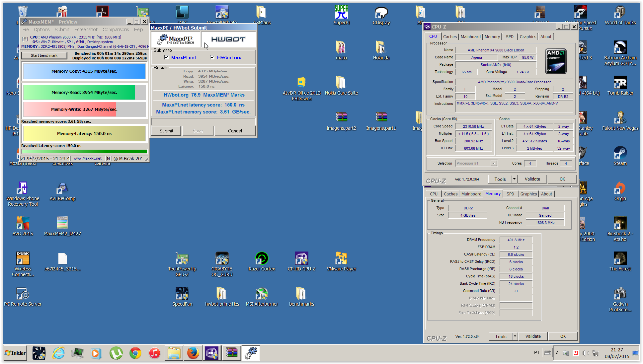Click OK in lower CPU-Z window
Screen dimensions: 643x364
click(x=563, y=336)
